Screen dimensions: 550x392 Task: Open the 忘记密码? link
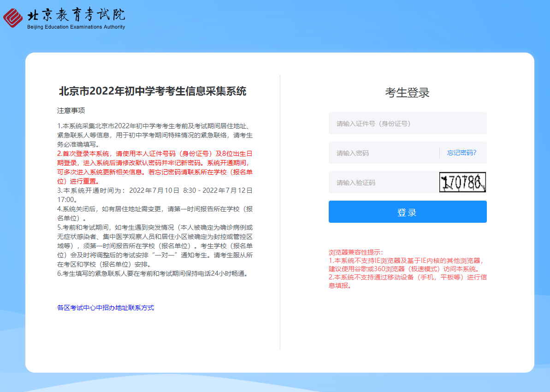pos(461,153)
